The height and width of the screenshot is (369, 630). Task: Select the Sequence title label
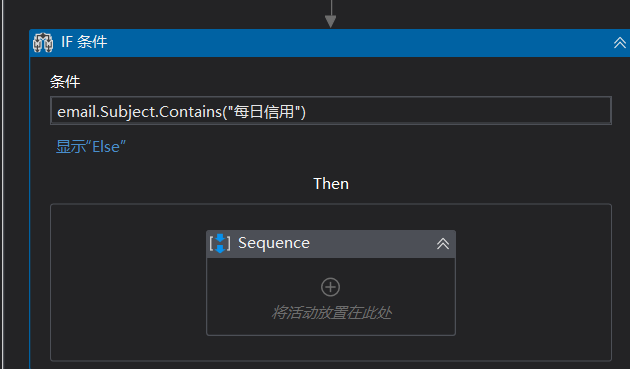click(274, 243)
